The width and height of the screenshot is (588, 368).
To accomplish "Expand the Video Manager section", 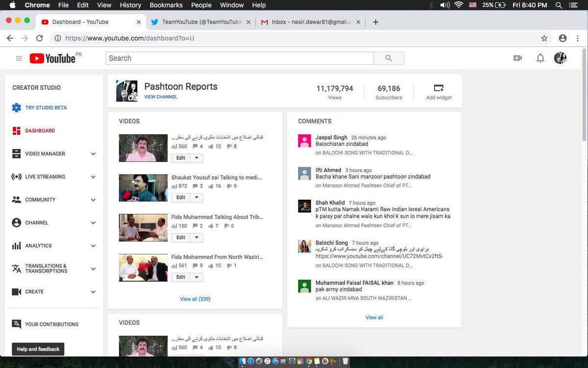I will pyautogui.click(x=93, y=154).
